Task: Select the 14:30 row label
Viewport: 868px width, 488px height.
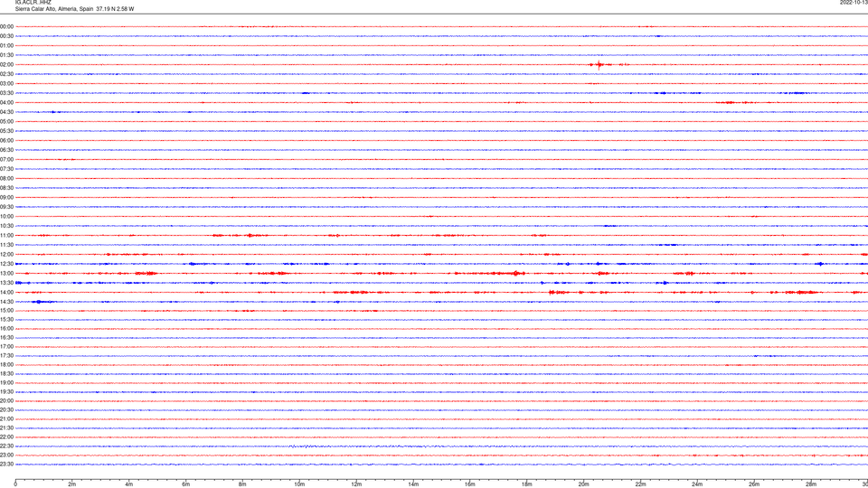Action: (6, 302)
